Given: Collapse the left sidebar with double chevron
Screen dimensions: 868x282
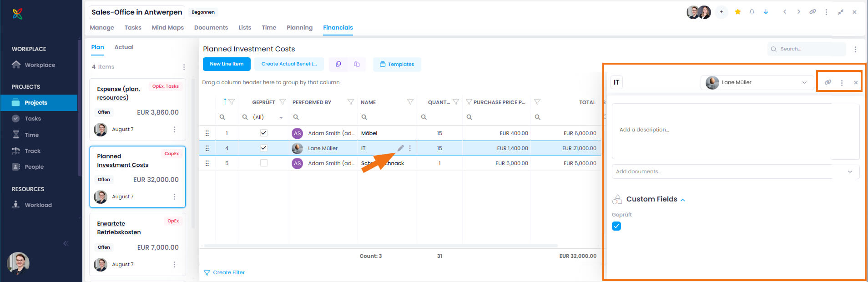Looking at the screenshot, I should (66, 243).
